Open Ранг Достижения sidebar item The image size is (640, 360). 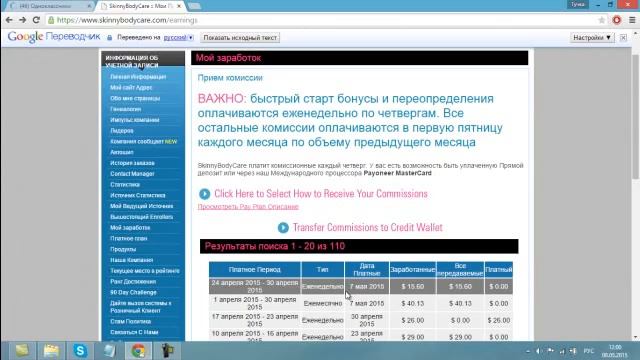pos(133,282)
